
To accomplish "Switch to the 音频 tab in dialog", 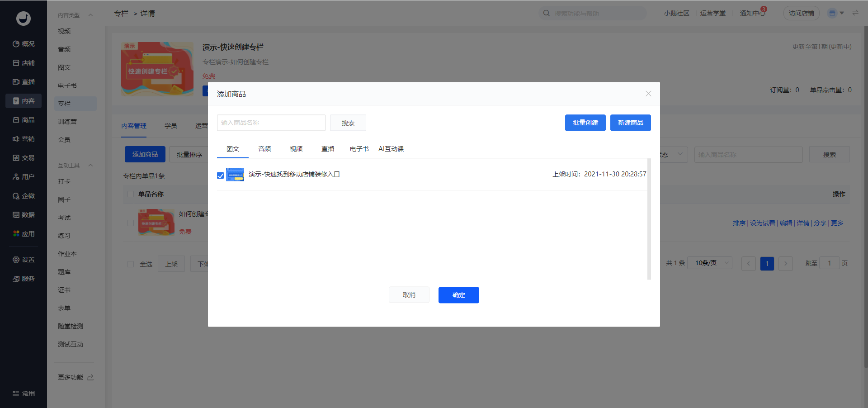I will (264, 149).
